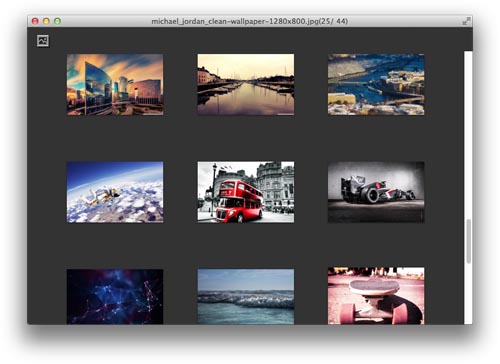Zoom the window with green button
The width and height of the screenshot is (500, 364).
point(57,21)
